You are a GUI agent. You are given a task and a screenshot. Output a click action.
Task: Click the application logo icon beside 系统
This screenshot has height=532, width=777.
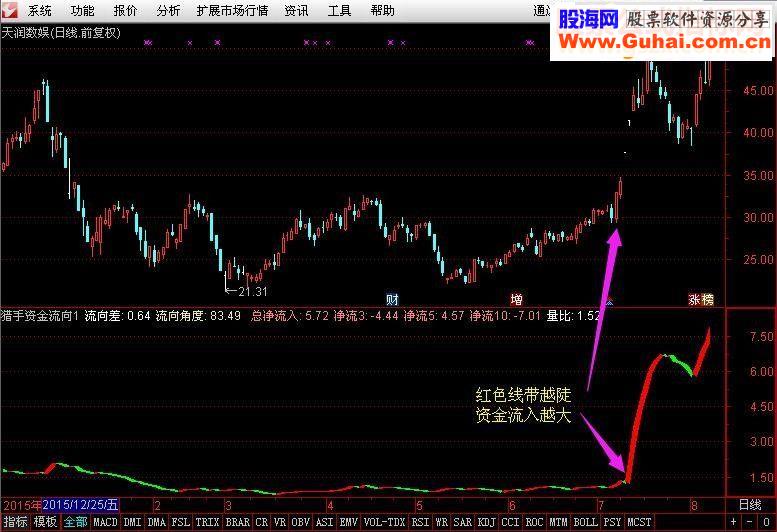tap(9, 10)
